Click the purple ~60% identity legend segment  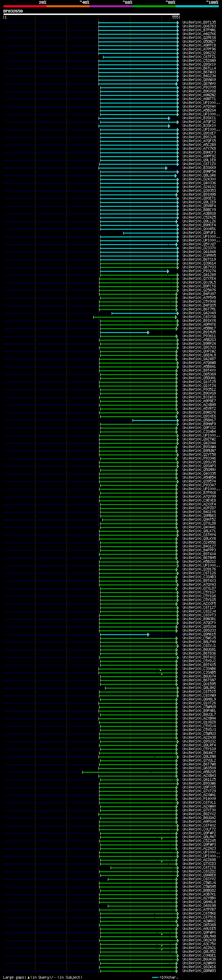(111, 7)
